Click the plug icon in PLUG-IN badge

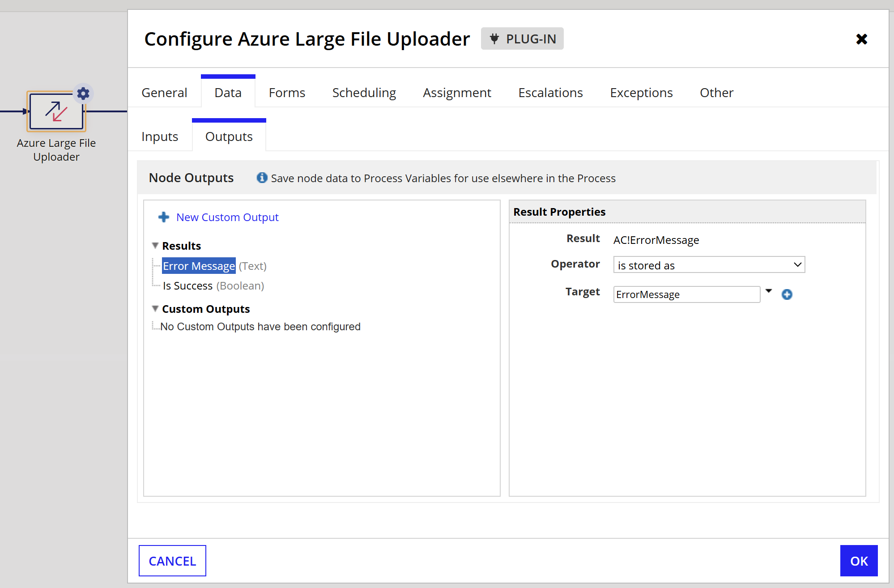(x=494, y=39)
